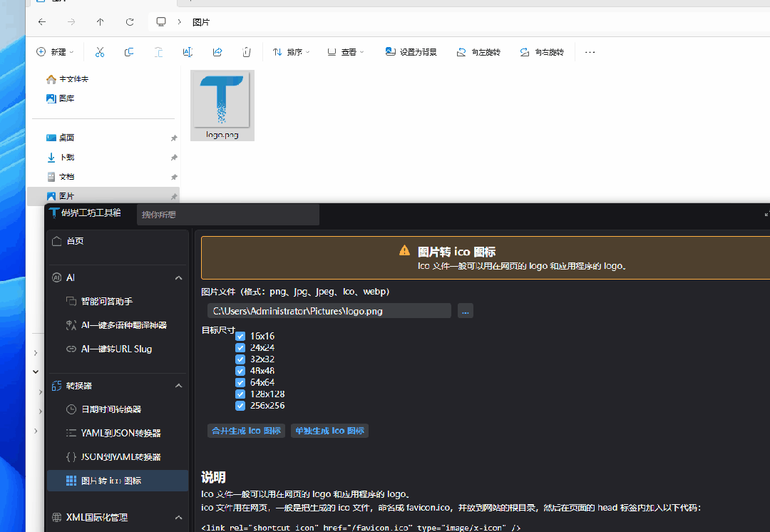The image size is (770, 532).
Task: Open the 查看 view dropdown
Action: [x=346, y=52]
